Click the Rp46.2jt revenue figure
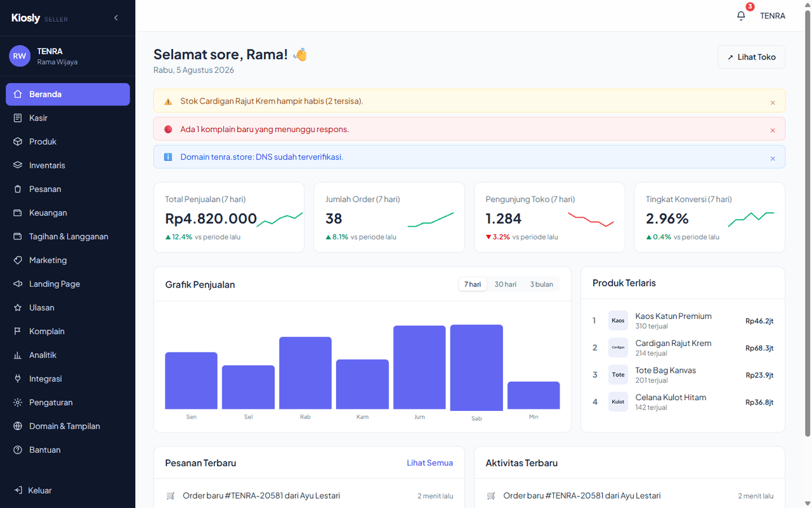This screenshot has width=812, height=508. pos(759,321)
